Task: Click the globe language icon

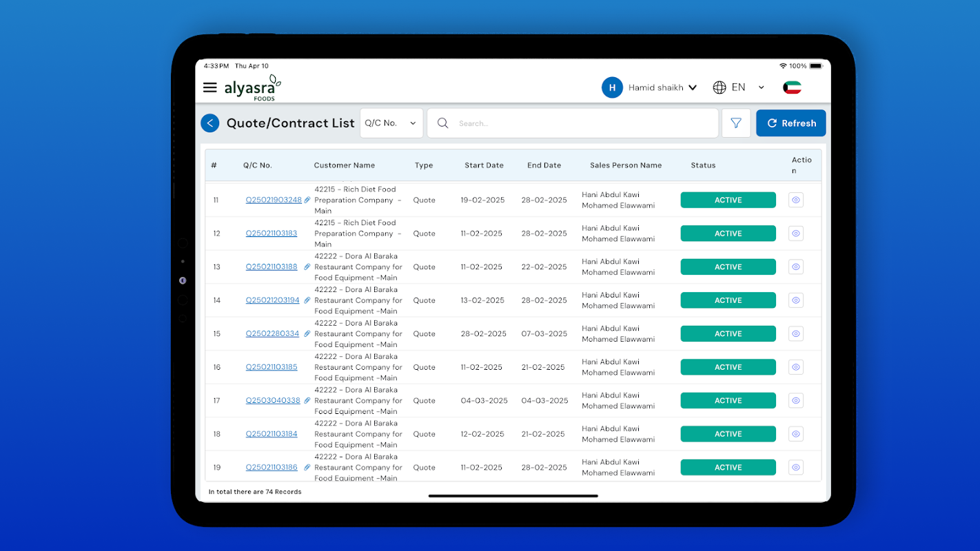Action: click(x=719, y=87)
